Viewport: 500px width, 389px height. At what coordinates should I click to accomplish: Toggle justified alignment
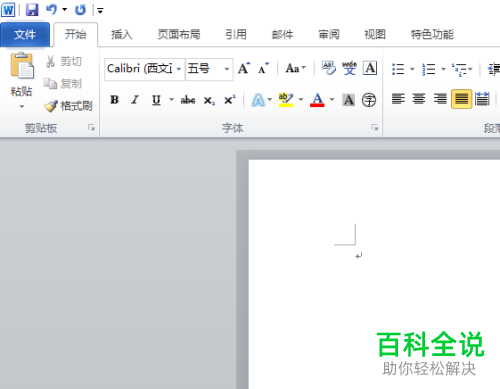point(461,99)
